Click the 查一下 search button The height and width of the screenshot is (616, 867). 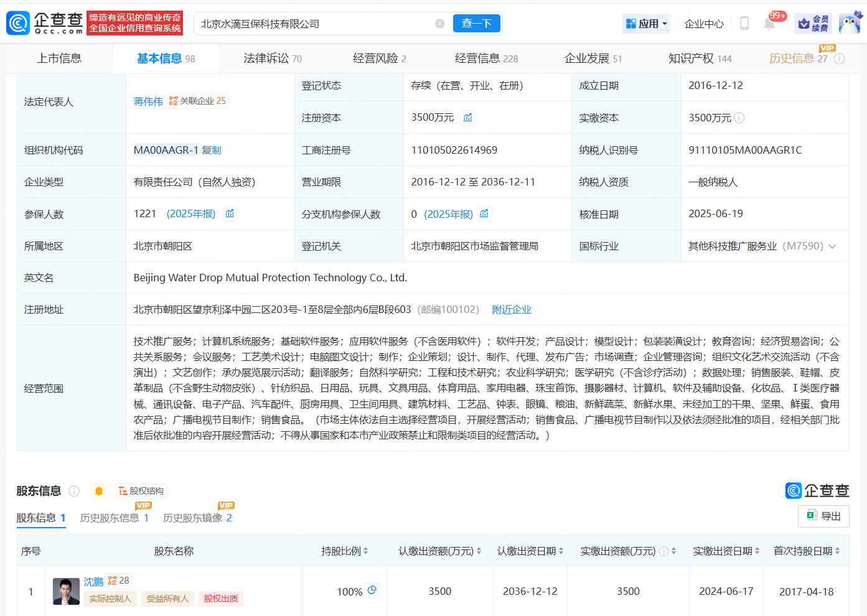[477, 24]
